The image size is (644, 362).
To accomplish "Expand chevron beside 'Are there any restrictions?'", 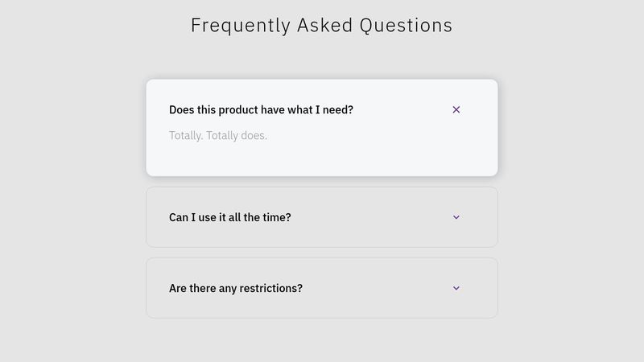I will pyautogui.click(x=456, y=288).
